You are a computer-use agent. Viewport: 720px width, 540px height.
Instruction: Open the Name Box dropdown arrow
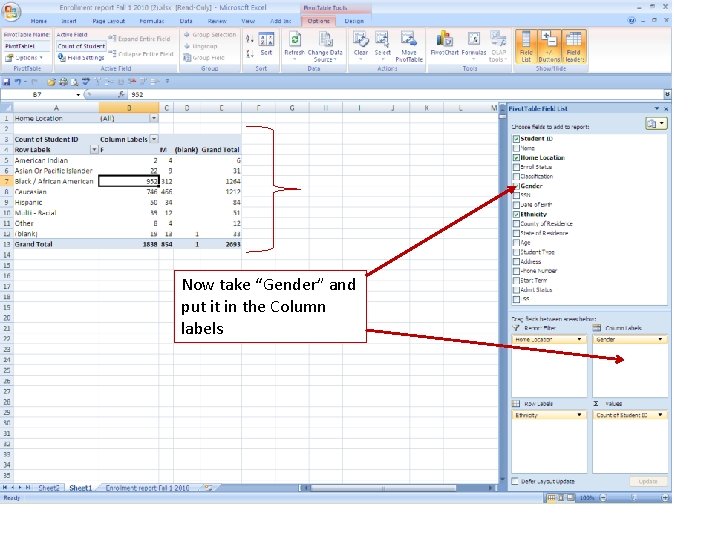tap(78, 95)
